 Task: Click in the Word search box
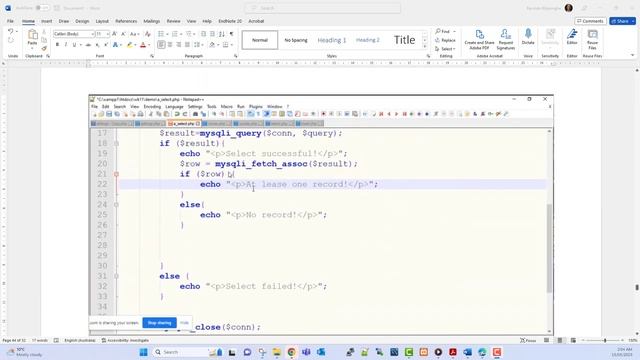click(322, 8)
